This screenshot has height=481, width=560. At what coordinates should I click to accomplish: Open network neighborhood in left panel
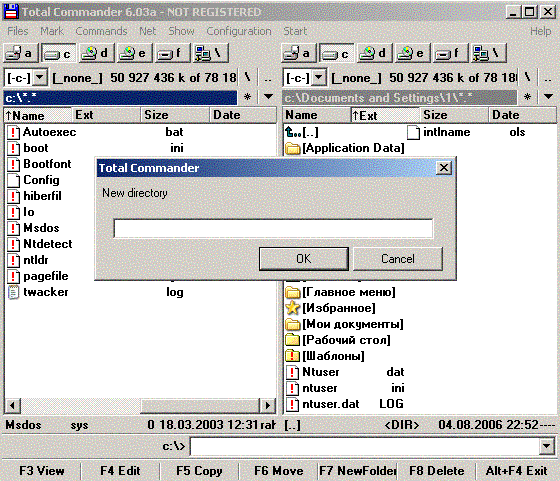[210, 54]
